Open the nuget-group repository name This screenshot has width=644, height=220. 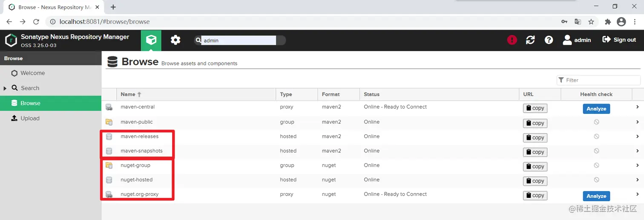point(135,165)
